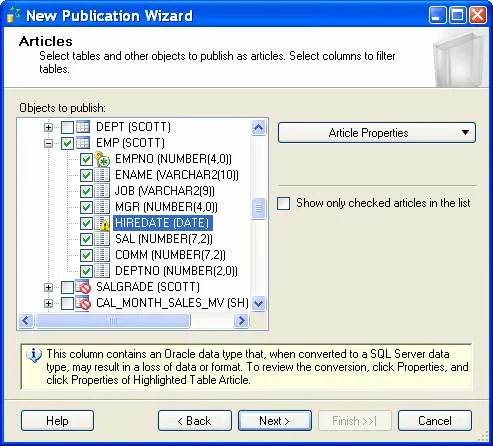This screenshot has width=493, height=446.
Task: Go back with the Back button
Action: pos(195,421)
